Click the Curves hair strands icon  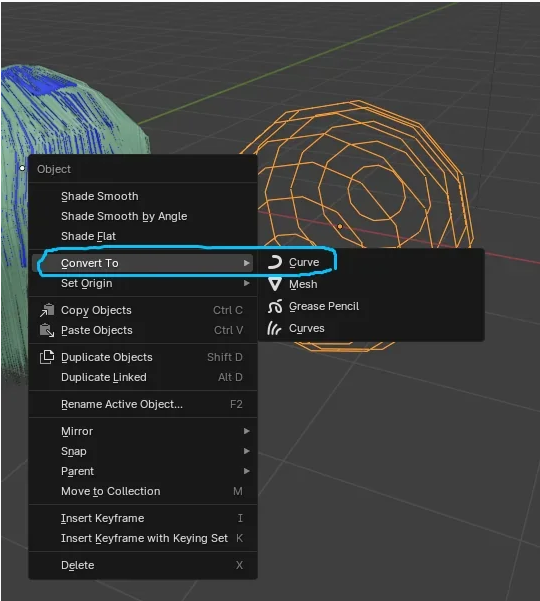pyautogui.click(x=274, y=328)
